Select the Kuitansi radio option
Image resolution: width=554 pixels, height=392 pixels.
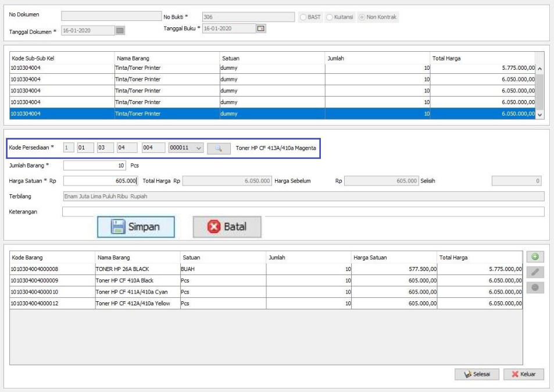(330, 17)
